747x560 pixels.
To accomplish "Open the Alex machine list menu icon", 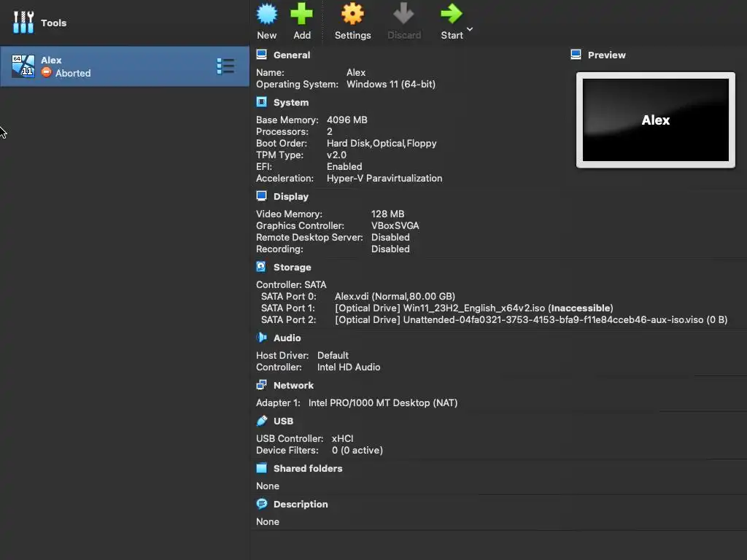I will tap(225, 66).
